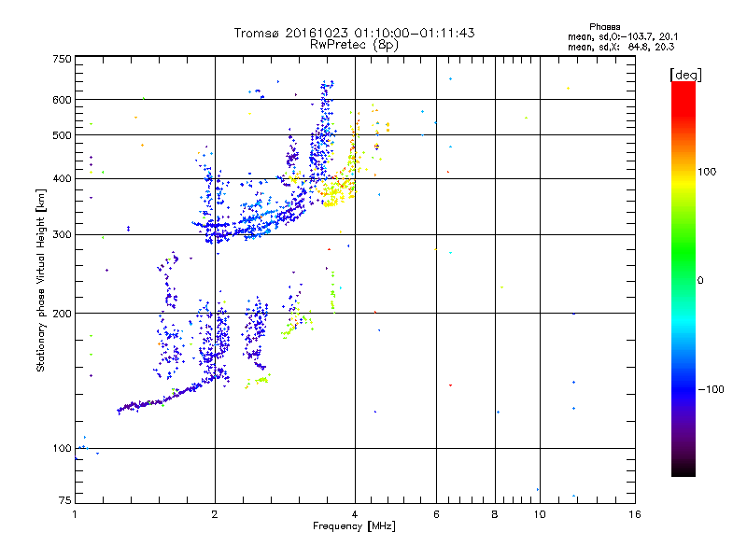Click y-axis tick label '400'

click(62, 179)
